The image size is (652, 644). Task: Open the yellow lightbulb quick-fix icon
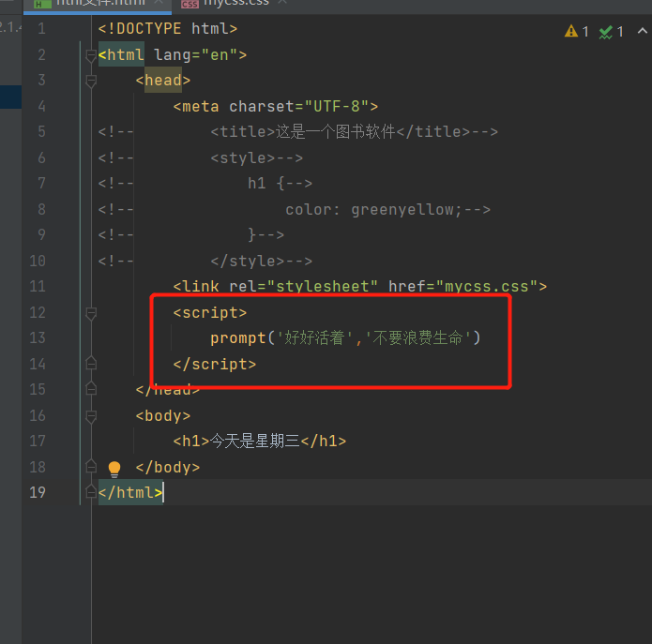click(114, 469)
